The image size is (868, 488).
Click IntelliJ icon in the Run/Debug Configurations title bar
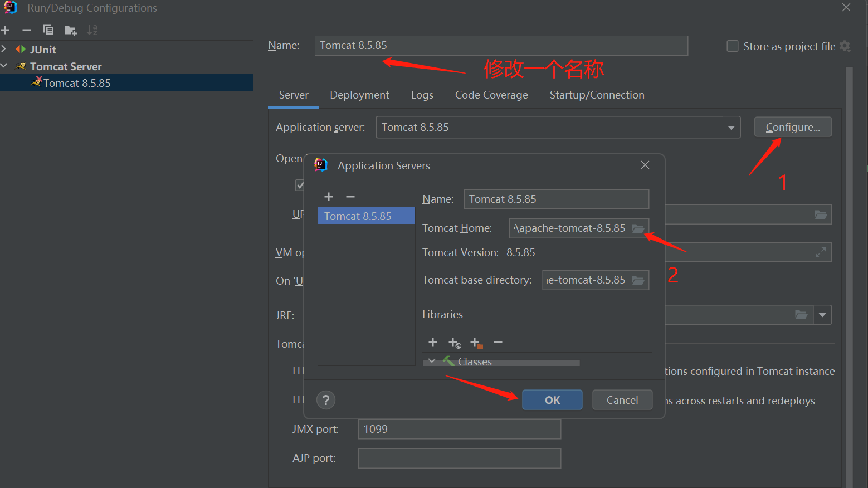pyautogui.click(x=10, y=8)
